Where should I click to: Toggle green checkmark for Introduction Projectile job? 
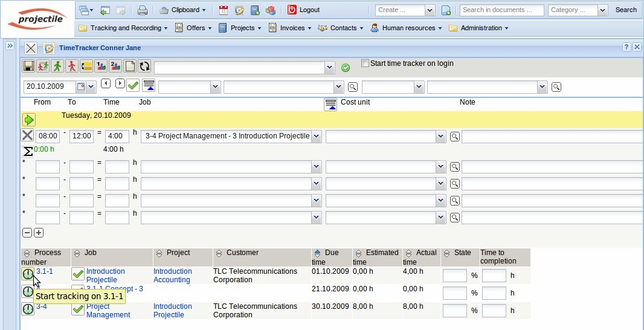click(x=78, y=274)
